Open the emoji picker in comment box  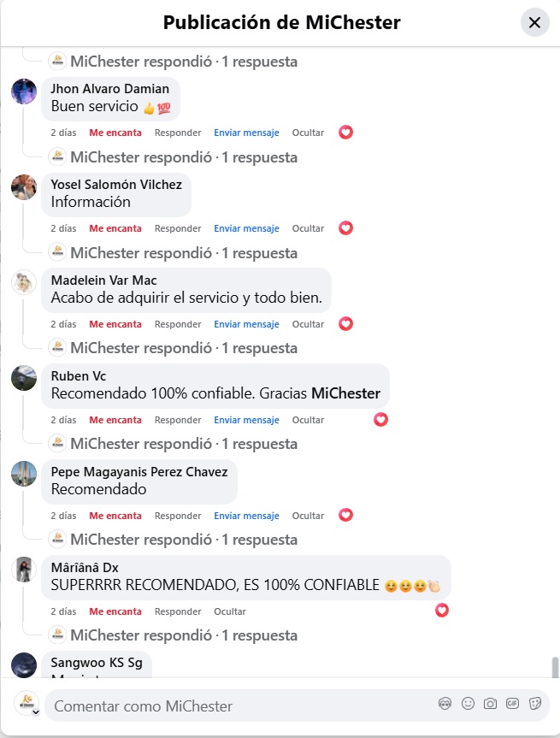tap(468, 704)
